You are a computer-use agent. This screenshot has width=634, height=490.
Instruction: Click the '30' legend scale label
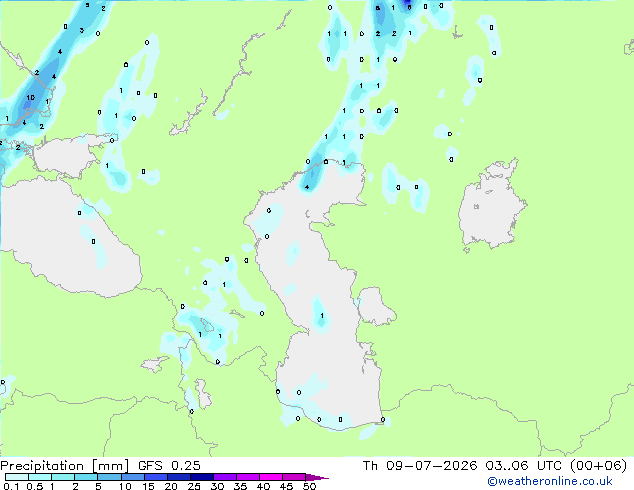click(x=217, y=486)
